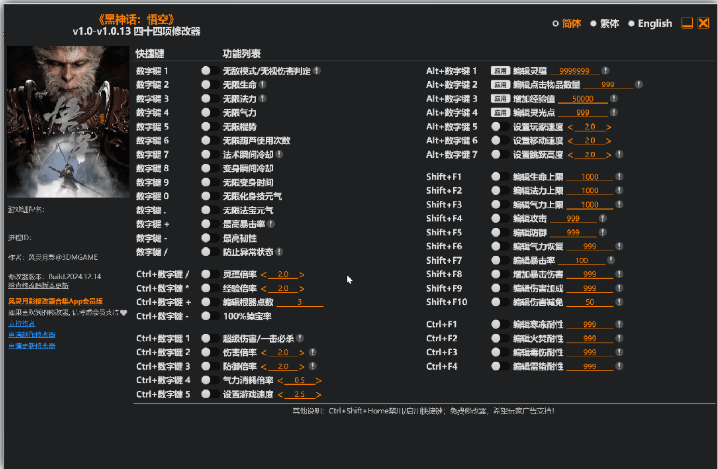718x469 pixels.
Task: Click info icon at end of 伤害倍率 row
Action: [313, 352]
